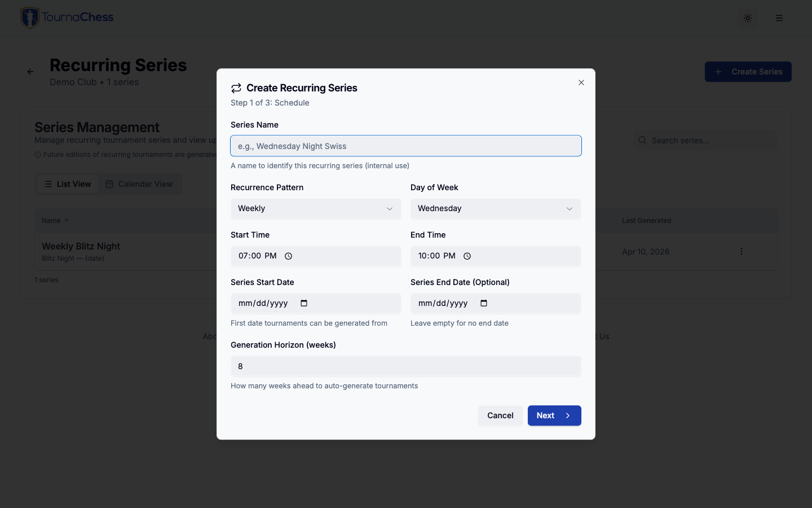Open the row actions three-dot menu
Screen dimensions: 812x508
[742, 252]
